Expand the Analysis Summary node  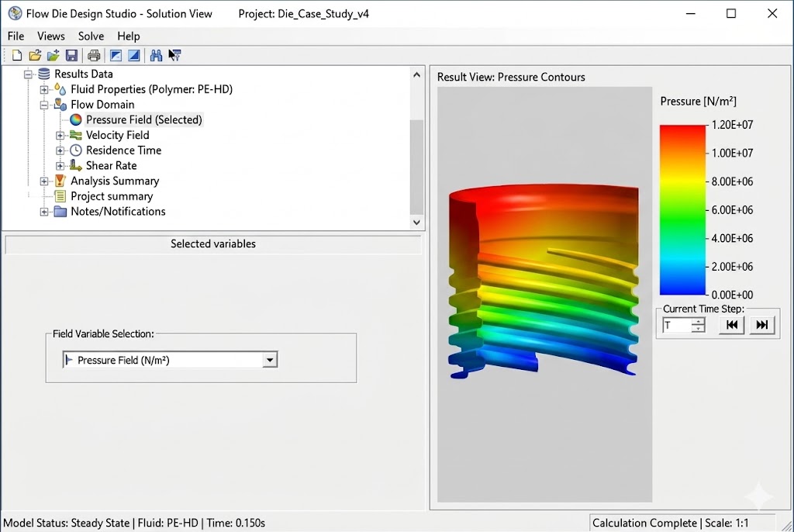tap(44, 181)
